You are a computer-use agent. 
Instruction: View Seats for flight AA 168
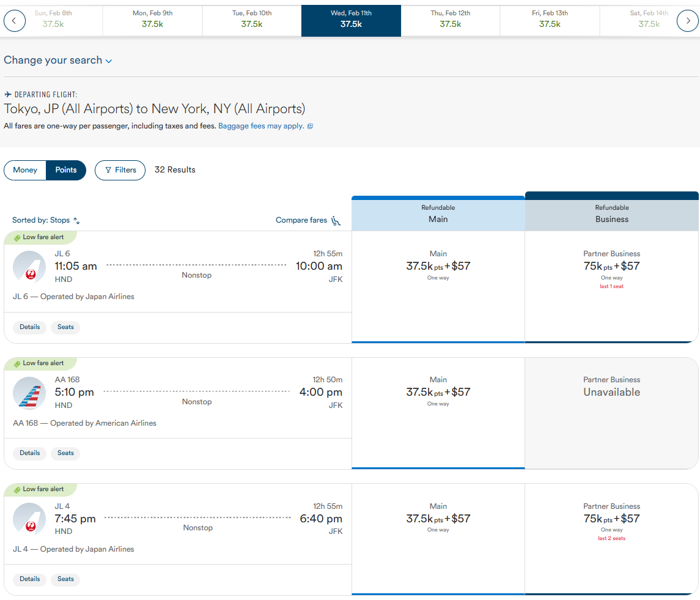65,453
